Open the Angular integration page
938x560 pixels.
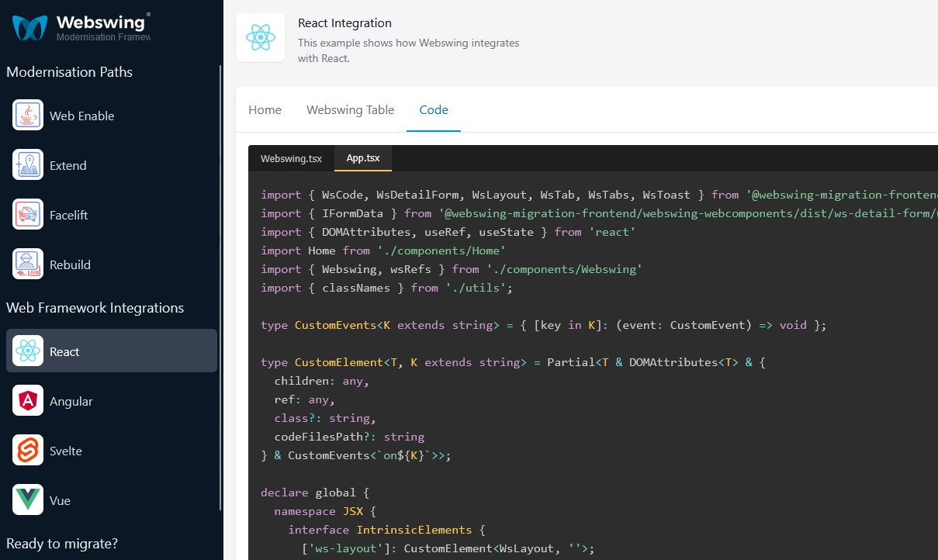pyautogui.click(x=112, y=401)
